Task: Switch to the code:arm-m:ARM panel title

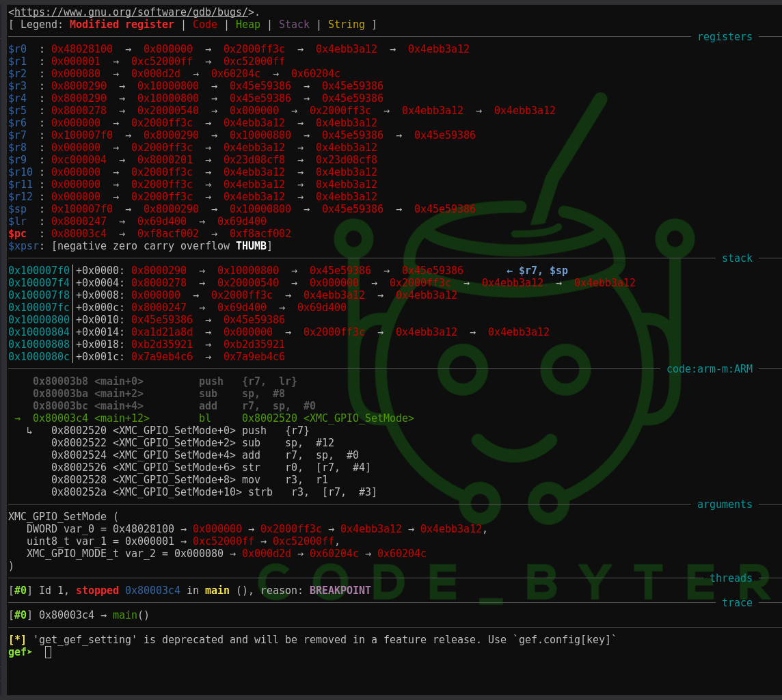Action: (x=710, y=368)
